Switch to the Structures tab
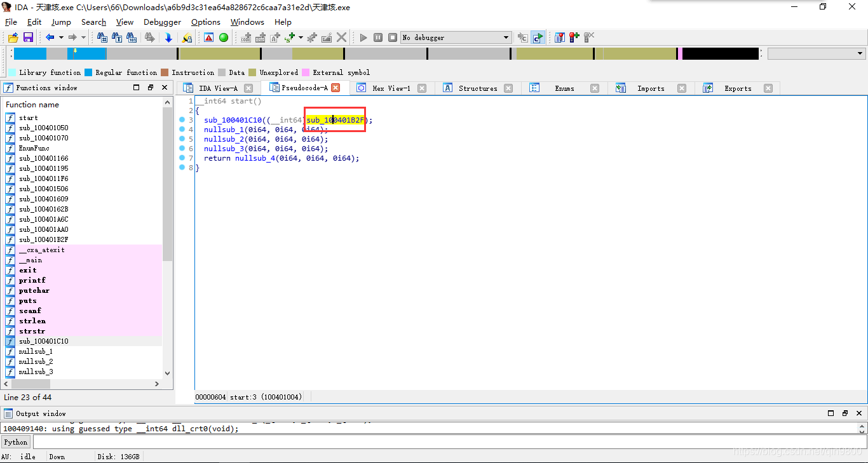The width and height of the screenshot is (868, 463). pos(478,88)
